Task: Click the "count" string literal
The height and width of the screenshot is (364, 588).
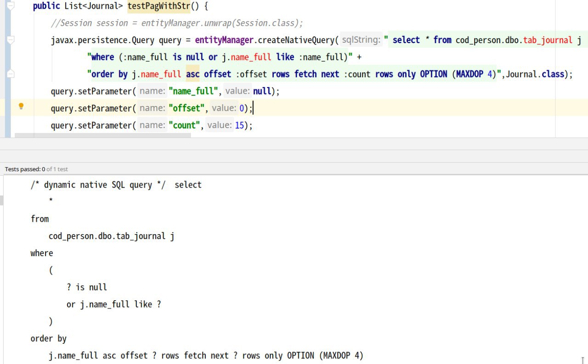Action: [184, 125]
